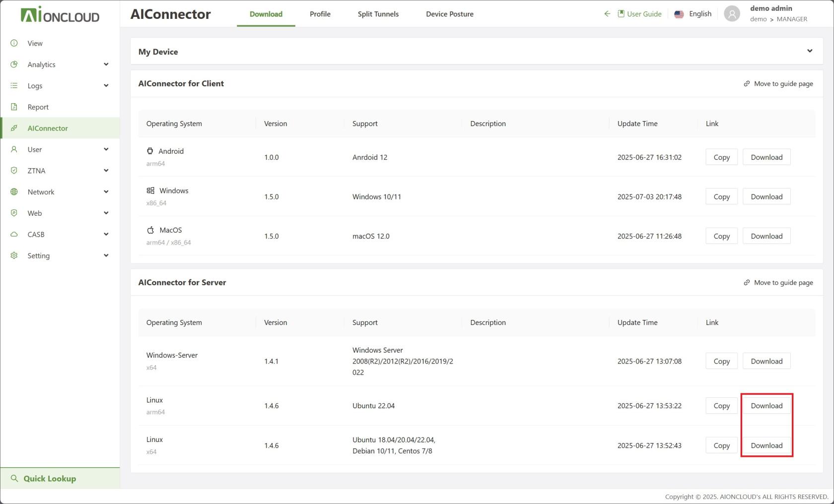Click the Quick Lookup search icon

click(14, 479)
